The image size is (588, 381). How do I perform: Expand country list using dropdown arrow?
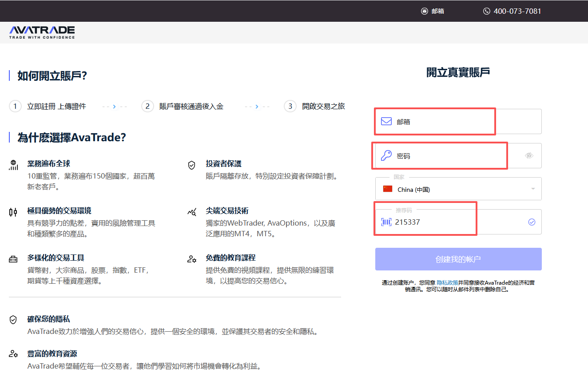pyautogui.click(x=533, y=189)
